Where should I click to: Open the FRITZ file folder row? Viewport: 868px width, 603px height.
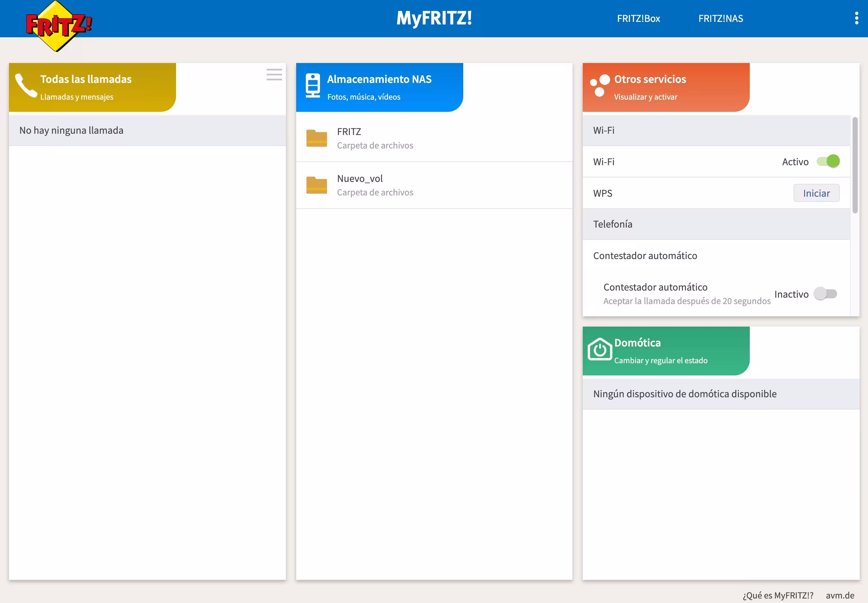tap(434, 138)
